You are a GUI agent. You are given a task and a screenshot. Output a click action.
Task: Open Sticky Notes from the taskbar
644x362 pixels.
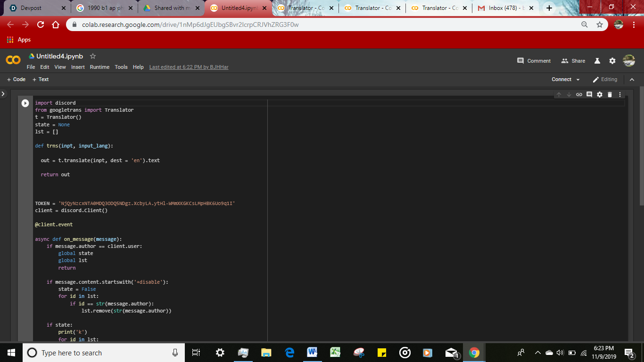click(382, 353)
